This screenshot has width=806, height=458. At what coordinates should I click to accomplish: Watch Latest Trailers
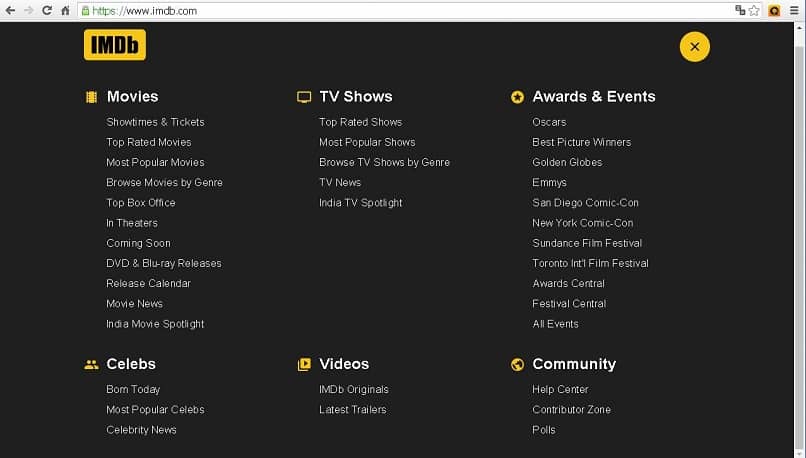pos(353,410)
